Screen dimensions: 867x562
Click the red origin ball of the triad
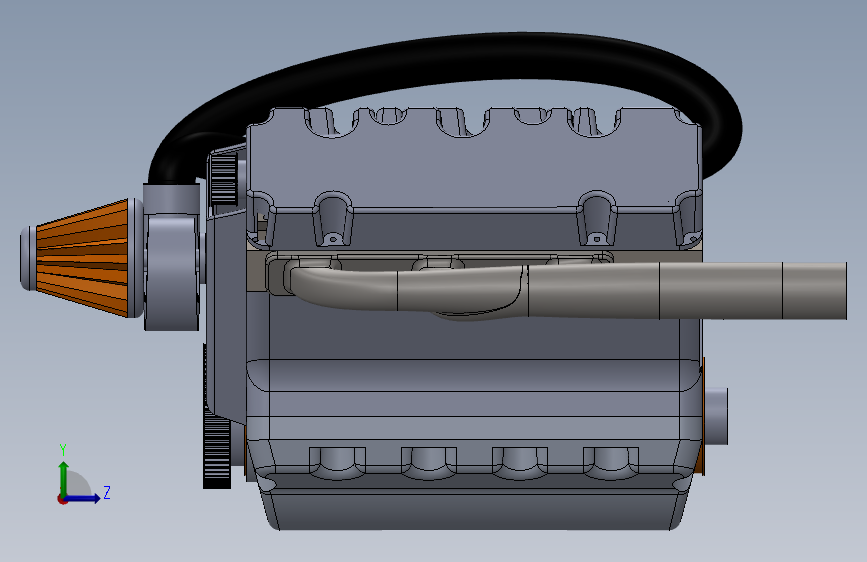(x=62, y=499)
